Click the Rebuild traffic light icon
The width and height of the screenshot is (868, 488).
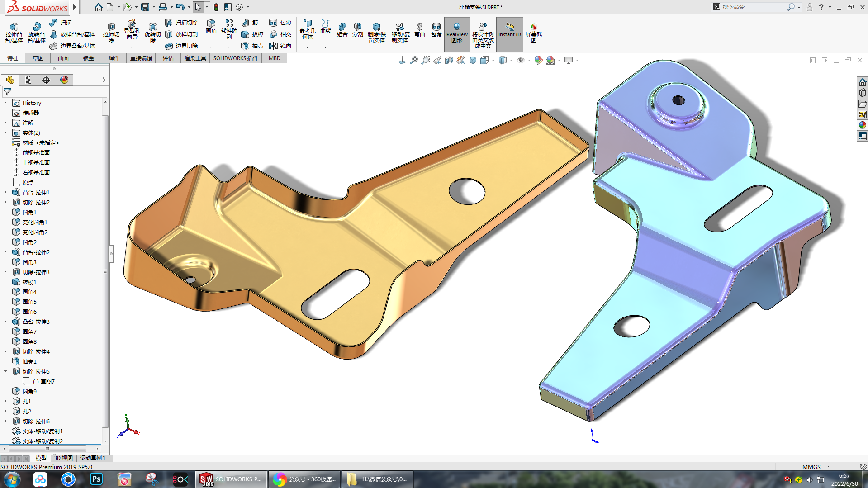216,7
